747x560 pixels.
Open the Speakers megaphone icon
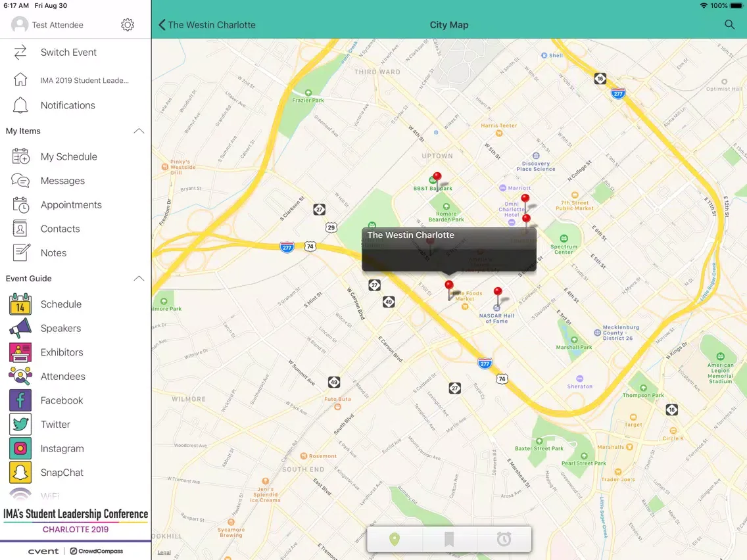pyautogui.click(x=20, y=329)
